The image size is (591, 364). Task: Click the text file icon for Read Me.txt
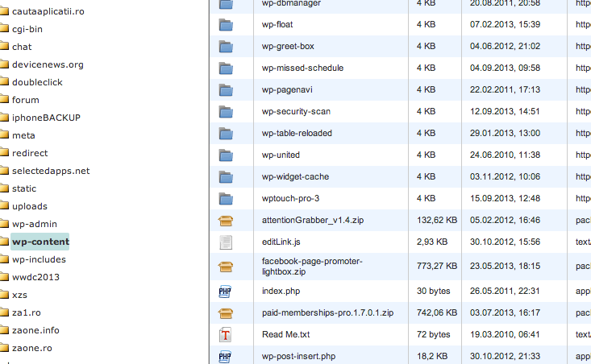click(x=226, y=335)
